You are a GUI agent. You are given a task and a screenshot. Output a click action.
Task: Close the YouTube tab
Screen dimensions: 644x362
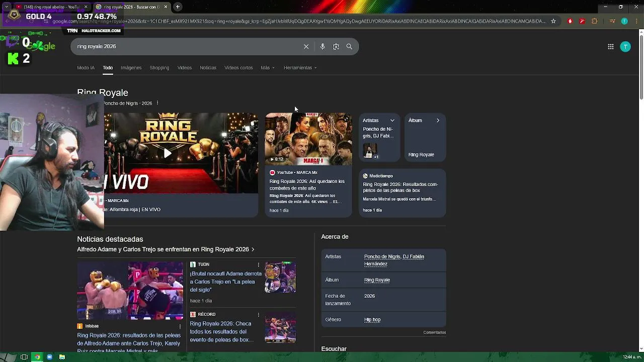(86, 7)
